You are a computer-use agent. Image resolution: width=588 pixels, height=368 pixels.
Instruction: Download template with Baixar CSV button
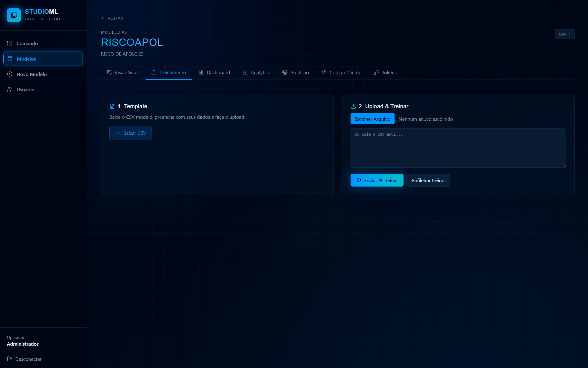click(x=131, y=133)
